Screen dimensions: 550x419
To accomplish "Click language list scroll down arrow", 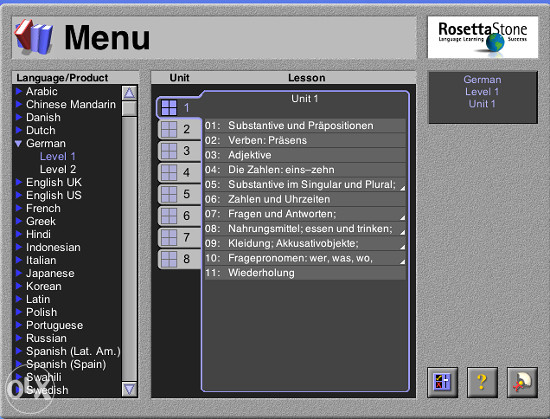I will coord(129,389).
